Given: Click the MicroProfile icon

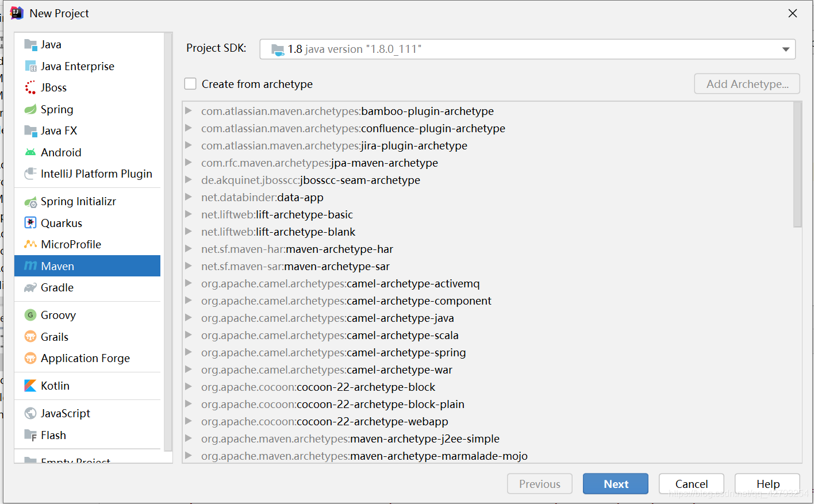Looking at the screenshot, I should (x=30, y=244).
